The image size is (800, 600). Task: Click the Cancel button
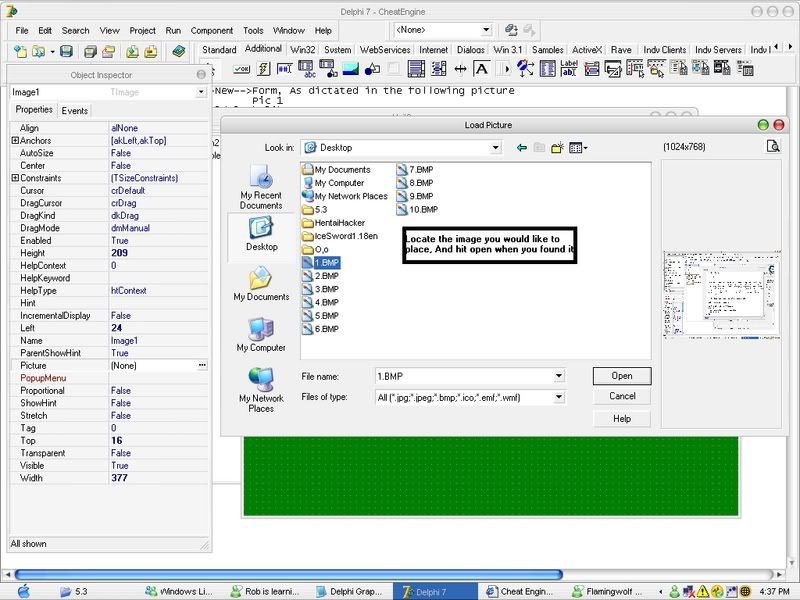[x=621, y=396]
